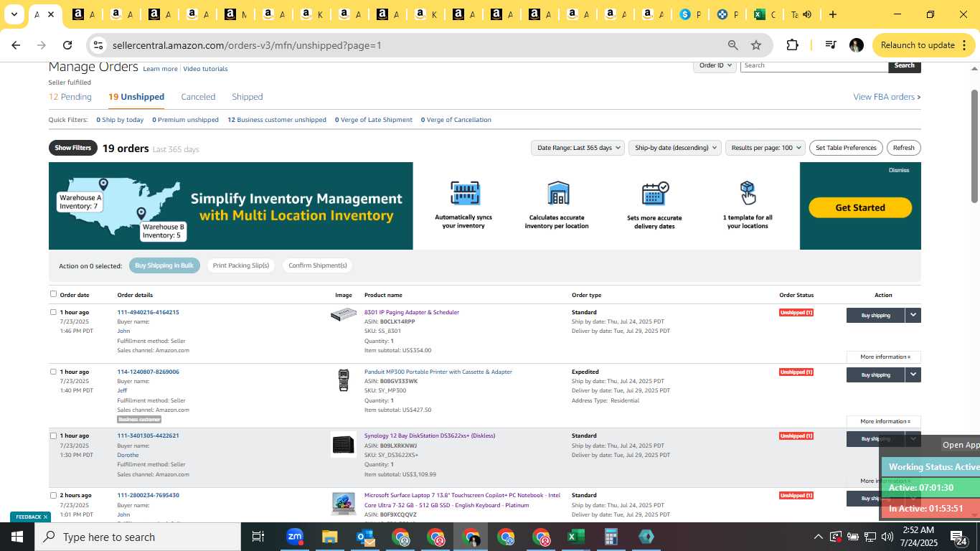Open Windows notification center icon
This screenshot has width=980, height=551.
click(x=958, y=537)
